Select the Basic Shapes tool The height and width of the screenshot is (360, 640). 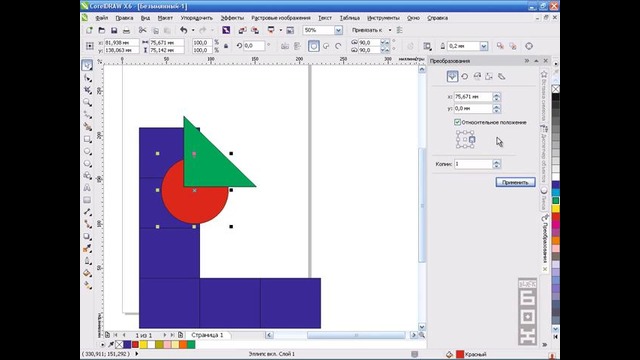coord(87,176)
